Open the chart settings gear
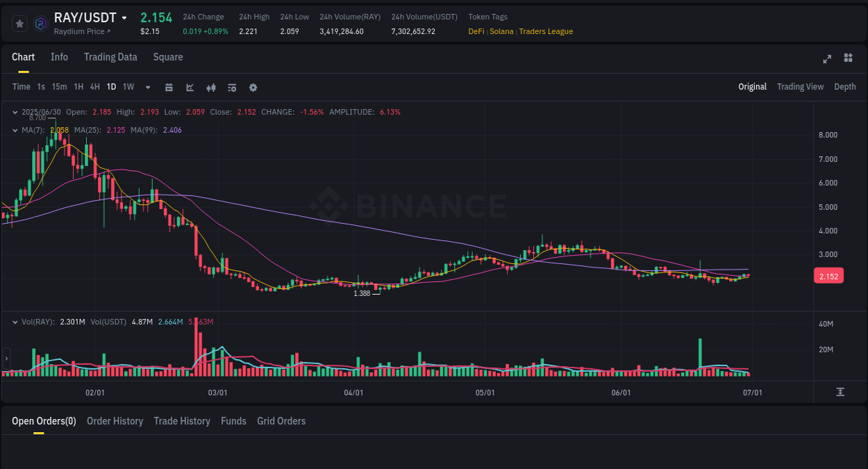868x469 pixels. coord(253,87)
